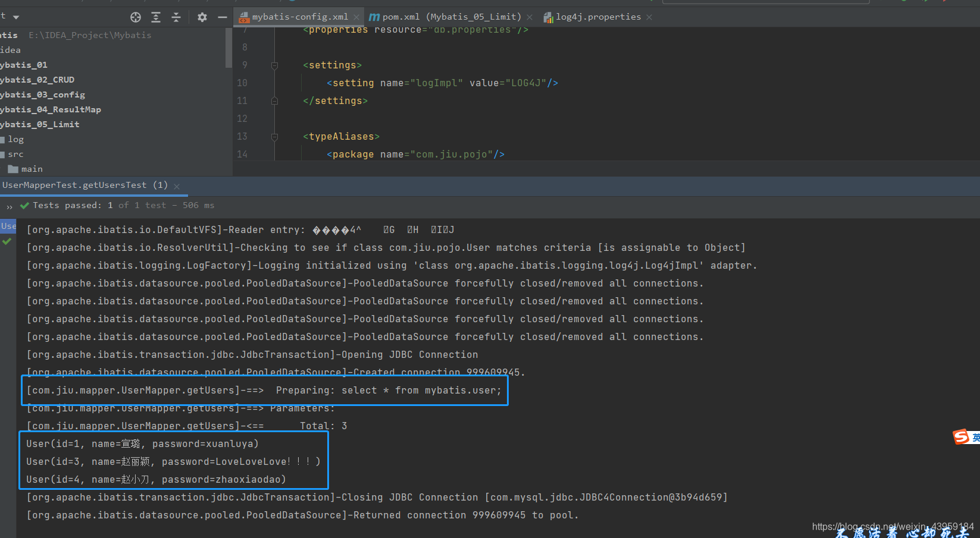Click the passed test green check in tree
Screen dimensions: 980x538
[7, 241]
